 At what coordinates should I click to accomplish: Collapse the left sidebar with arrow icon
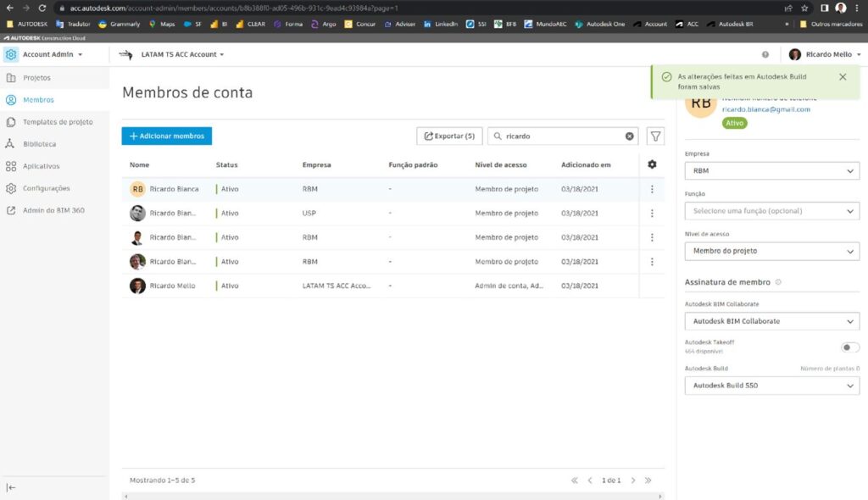(x=10, y=487)
